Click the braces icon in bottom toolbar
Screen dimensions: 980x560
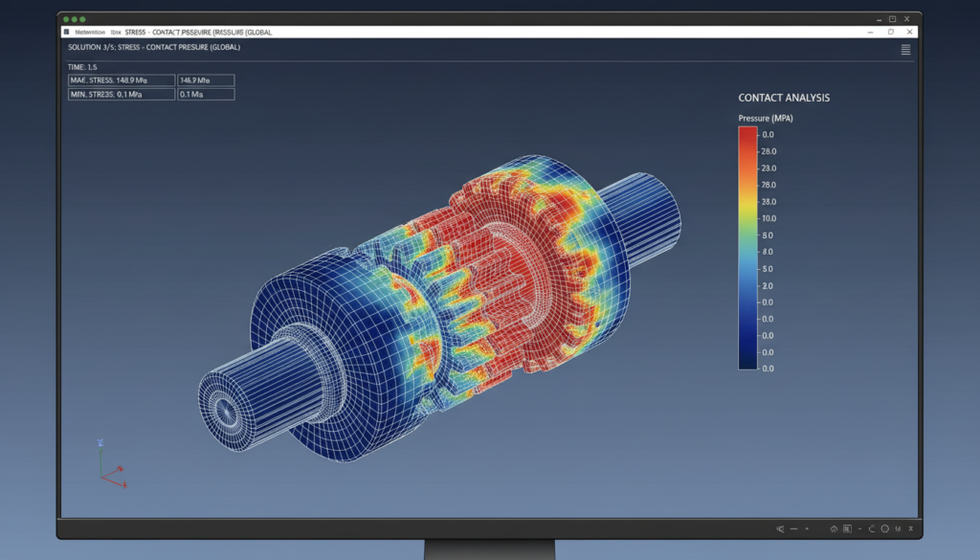point(898,528)
